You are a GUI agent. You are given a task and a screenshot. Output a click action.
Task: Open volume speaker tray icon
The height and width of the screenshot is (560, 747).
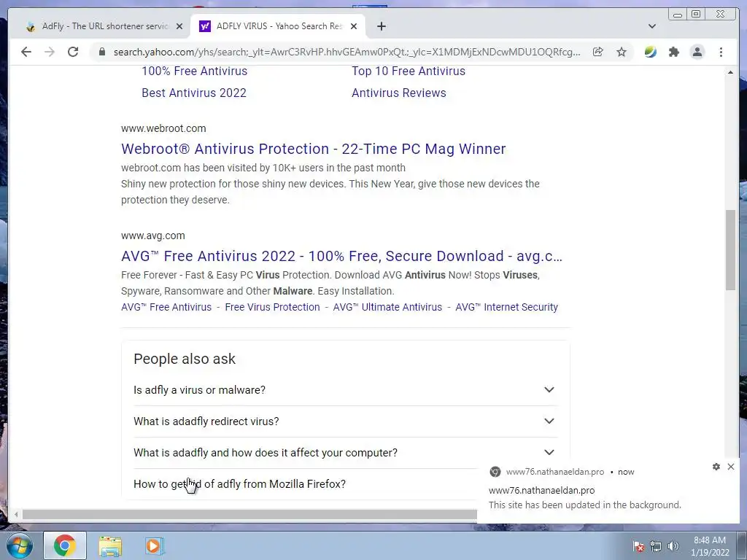click(x=673, y=547)
